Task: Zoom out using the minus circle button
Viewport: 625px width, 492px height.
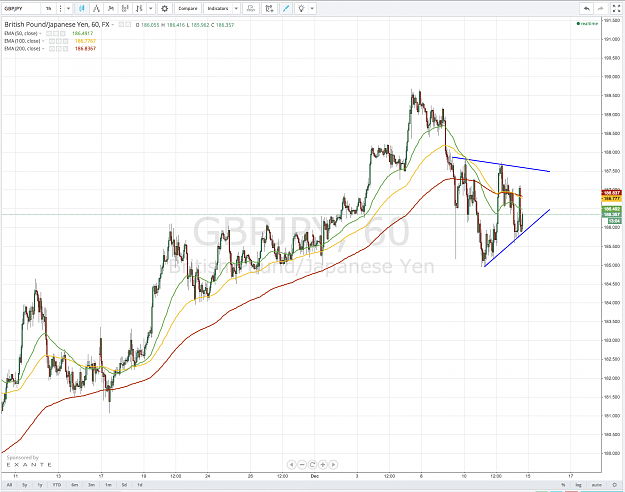Action: click(302, 464)
